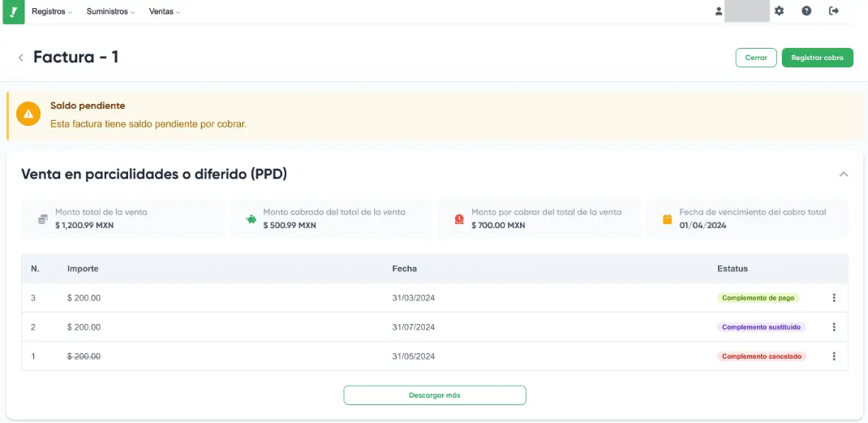
Task: Open the Registros menu
Action: (x=52, y=11)
